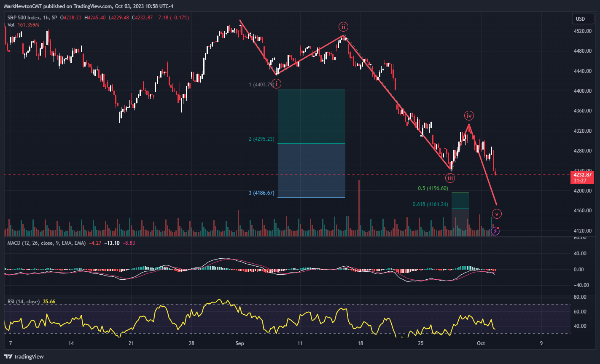Select the S&P 500 Index, 1h chart title
600x364 pixels.
click(x=31, y=18)
